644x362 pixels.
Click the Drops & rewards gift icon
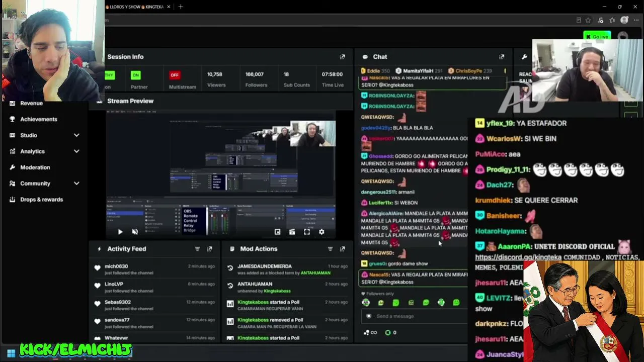point(12,200)
